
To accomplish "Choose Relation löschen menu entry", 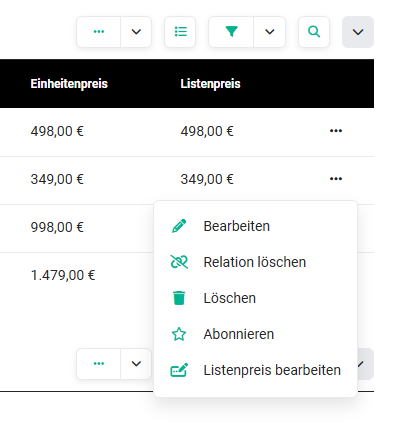I will pyautogui.click(x=255, y=262).
